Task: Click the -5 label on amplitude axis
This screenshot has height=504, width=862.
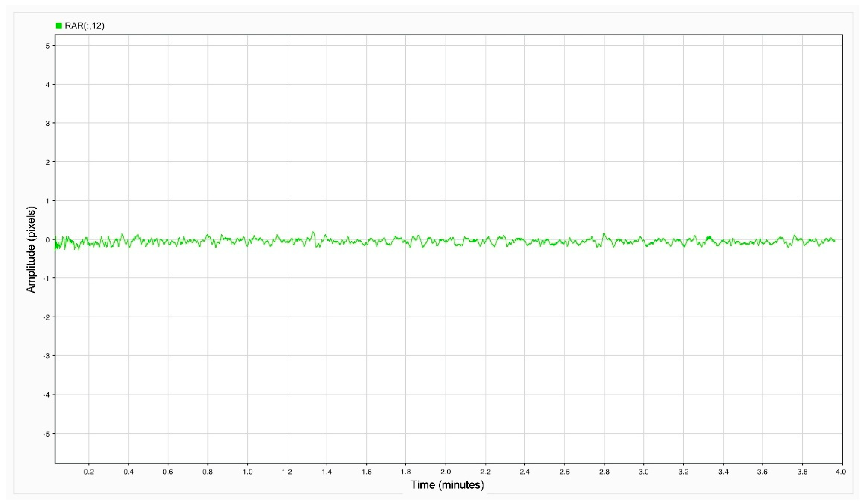Action: coord(46,434)
